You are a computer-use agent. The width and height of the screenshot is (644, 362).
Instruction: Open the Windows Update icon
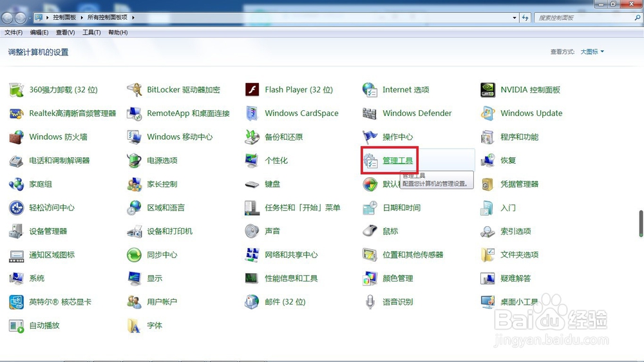pyautogui.click(x=488, y=113)
